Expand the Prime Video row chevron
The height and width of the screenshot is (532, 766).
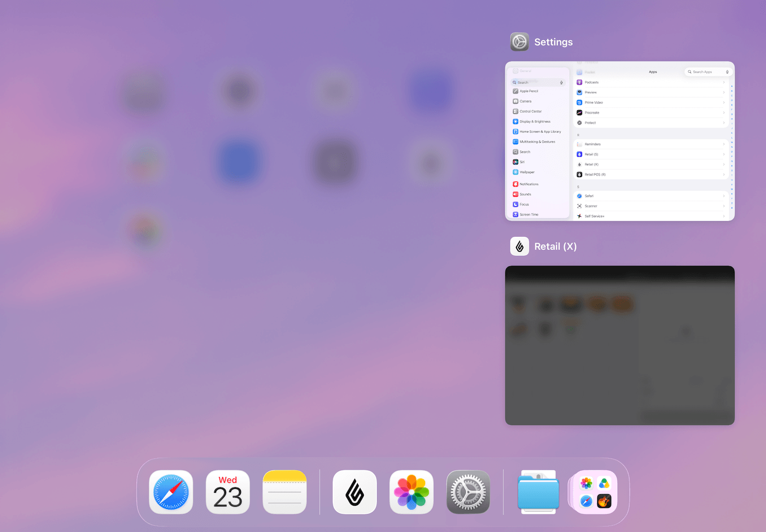[724, 103]
